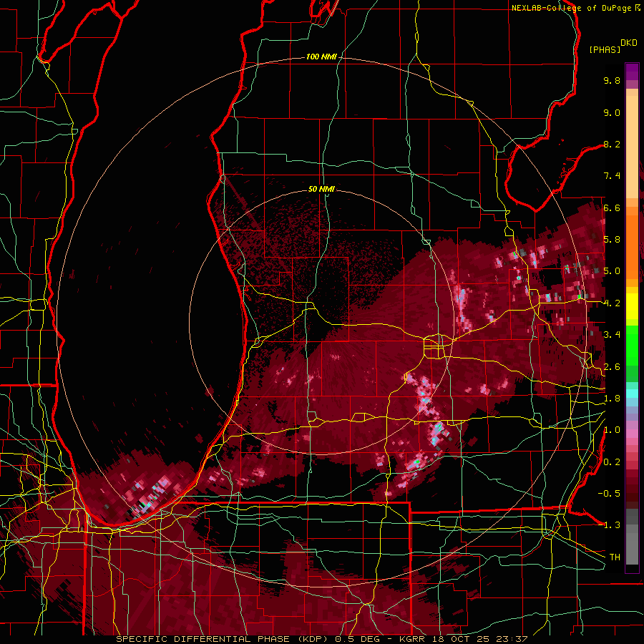
Task: Click the 50 NMI range ring label
Action: (321, 189)
